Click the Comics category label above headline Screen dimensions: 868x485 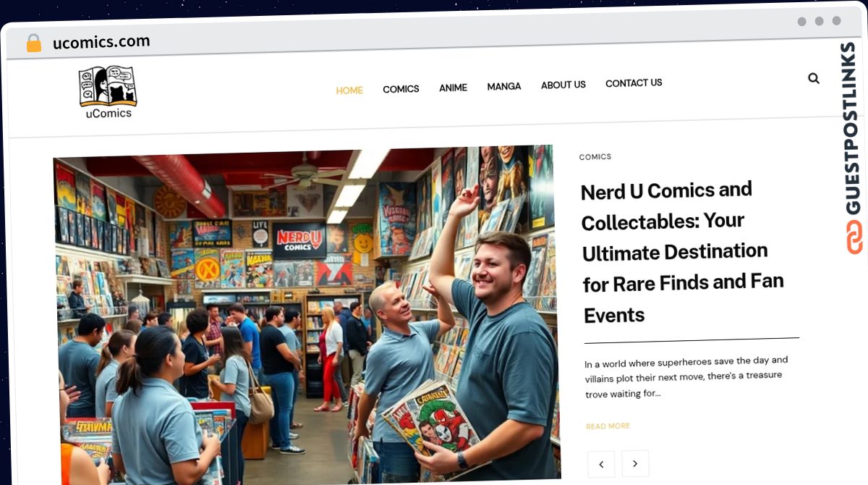[x=595, y=156]
